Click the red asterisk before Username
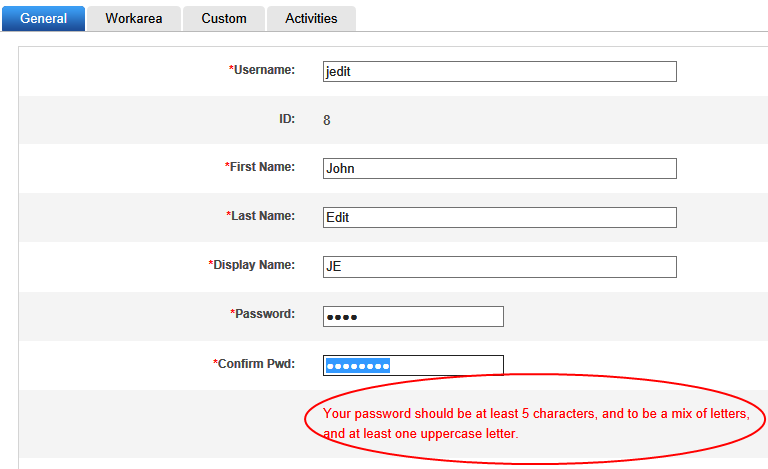The width and height of the screenshot is (768, 469). tap(231, 68)
